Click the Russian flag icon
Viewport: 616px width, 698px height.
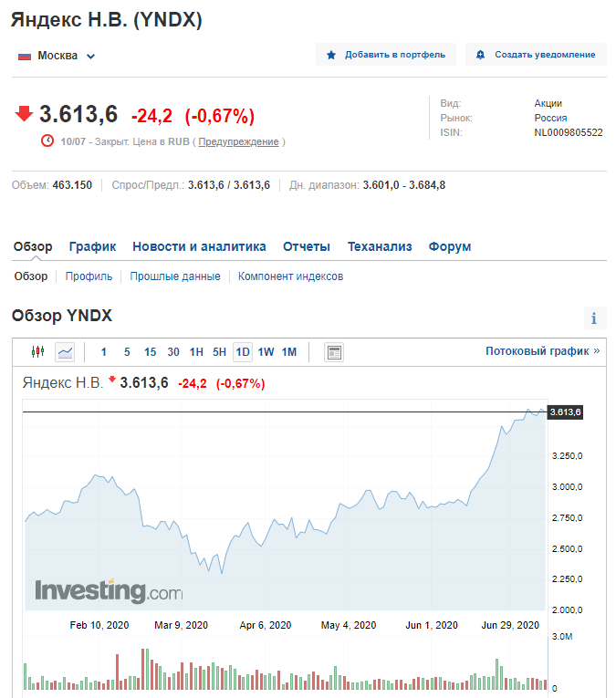click(x=25, y=56)
